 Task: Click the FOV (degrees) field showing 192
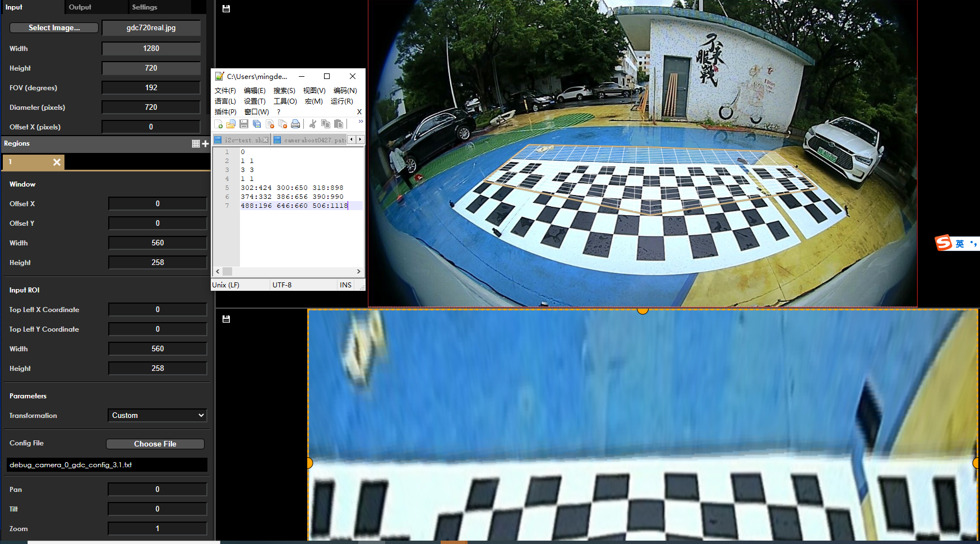[x=151, y=88]
